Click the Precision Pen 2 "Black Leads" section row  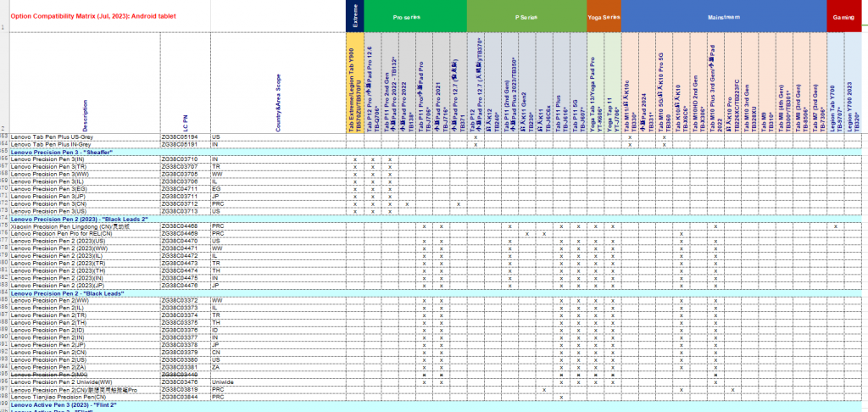(436, 293)
